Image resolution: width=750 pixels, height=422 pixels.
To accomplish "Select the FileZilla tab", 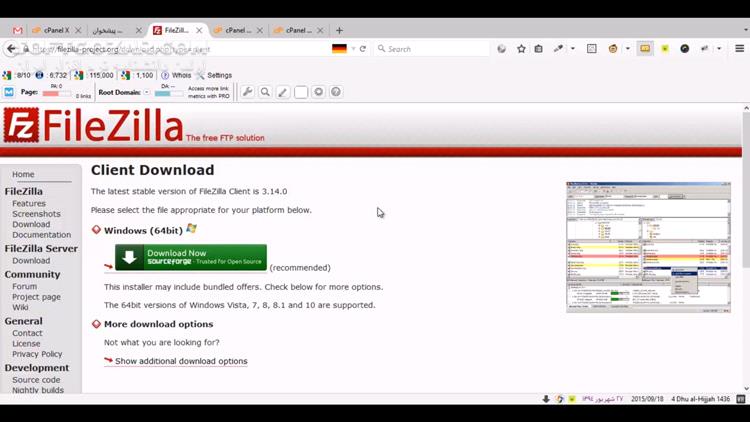I will pos(172,30).
